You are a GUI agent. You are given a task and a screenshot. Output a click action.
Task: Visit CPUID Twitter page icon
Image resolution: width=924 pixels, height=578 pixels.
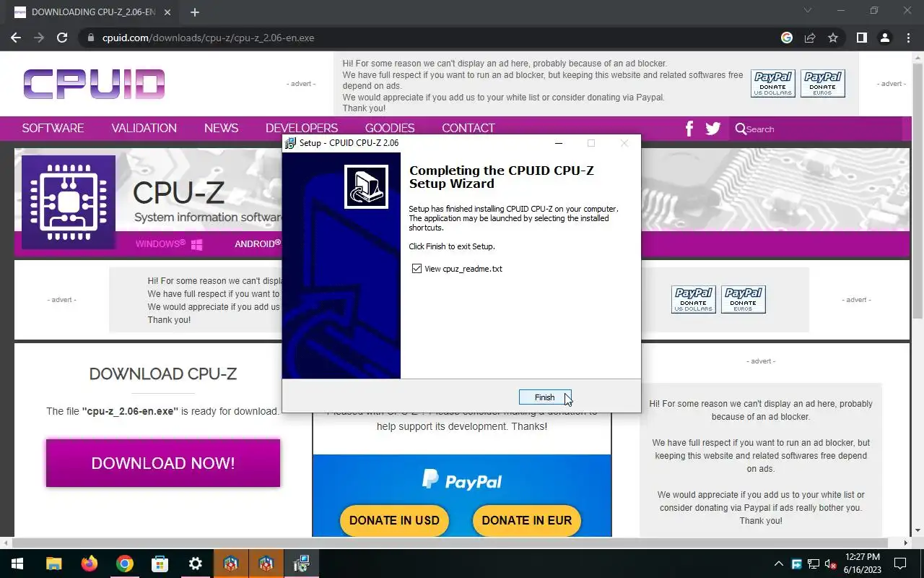click(x=713, y=129)
